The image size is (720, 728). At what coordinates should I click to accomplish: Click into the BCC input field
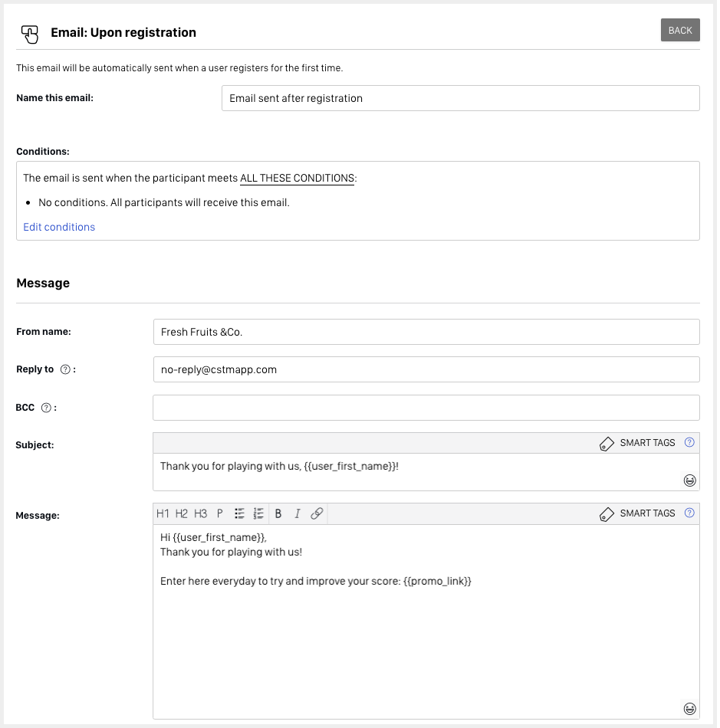coord(426,408)
